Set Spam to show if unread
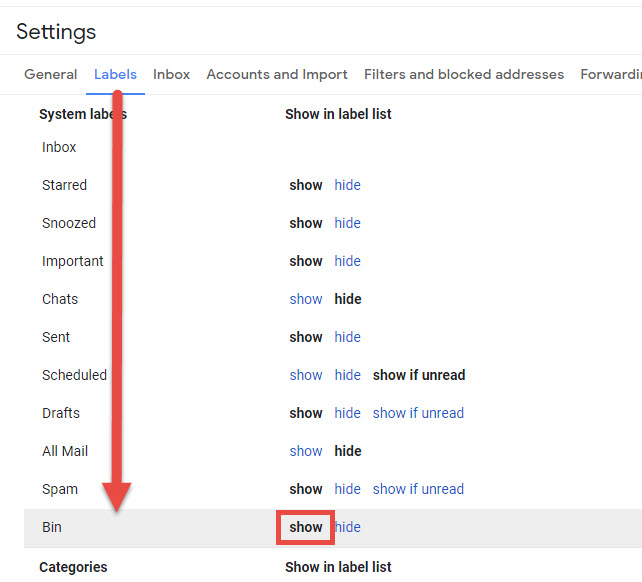The height and width of the screenshot is (582, 642). point(418,489)
